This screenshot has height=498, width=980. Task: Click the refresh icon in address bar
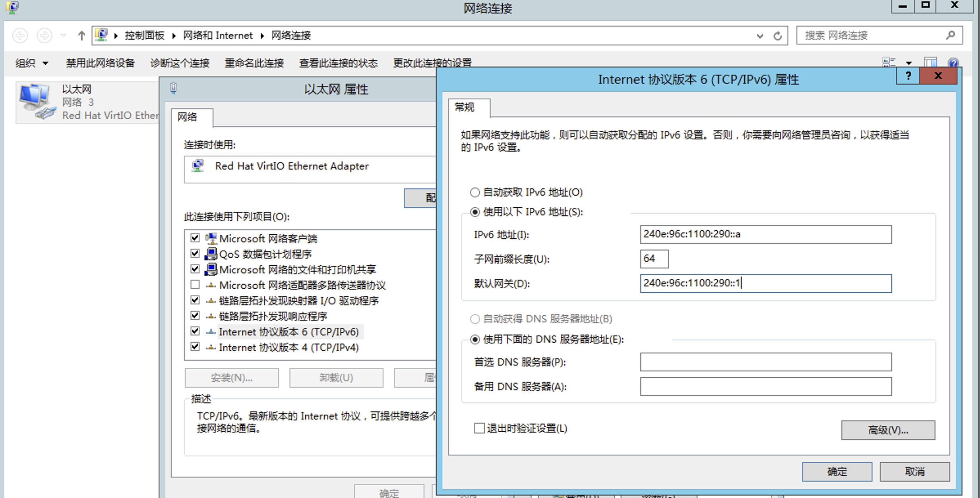(778, 36)
